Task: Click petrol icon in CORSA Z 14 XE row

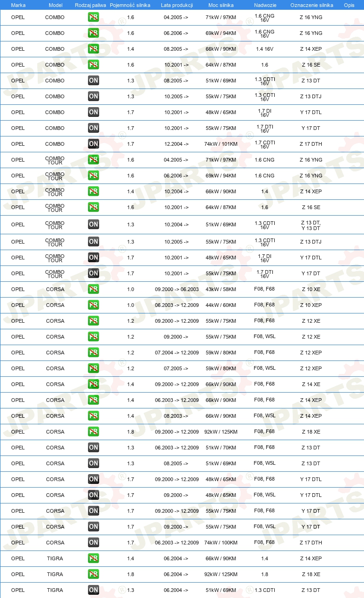Action: pyautogui.click(x=94, y=384)
